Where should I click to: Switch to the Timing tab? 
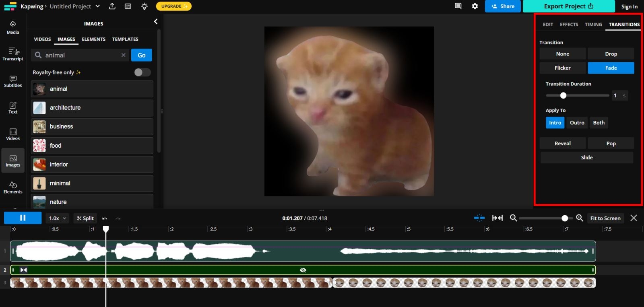click(x=593, y=25)
